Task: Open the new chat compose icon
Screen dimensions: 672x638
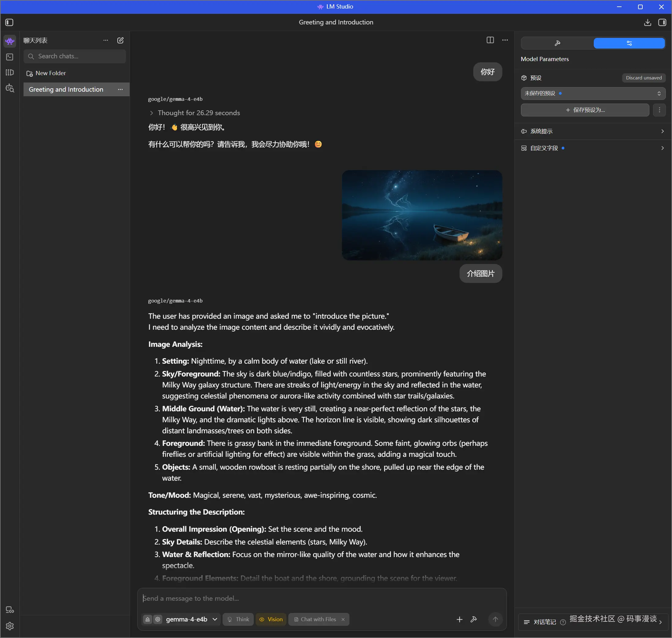Action: coord(120,40)
